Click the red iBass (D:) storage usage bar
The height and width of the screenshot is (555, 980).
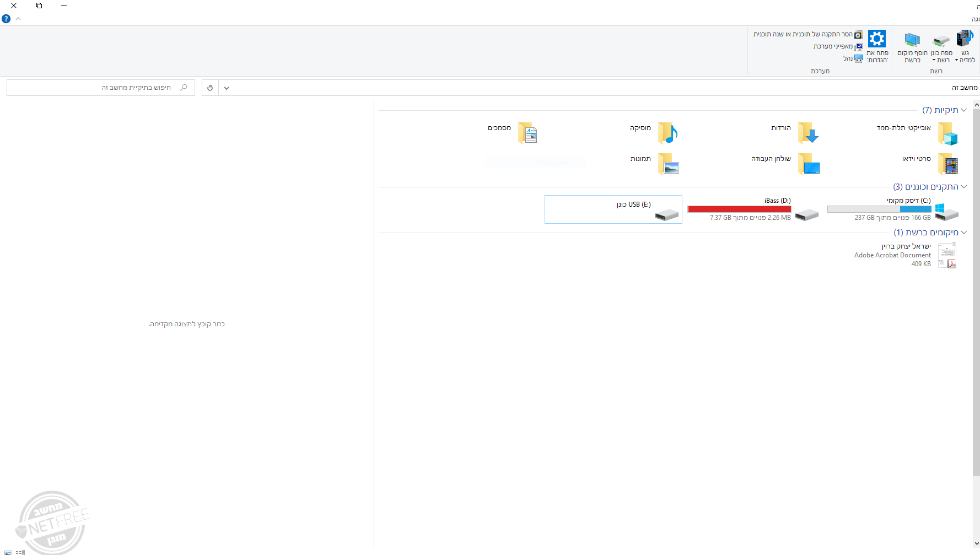coord(739,209)
